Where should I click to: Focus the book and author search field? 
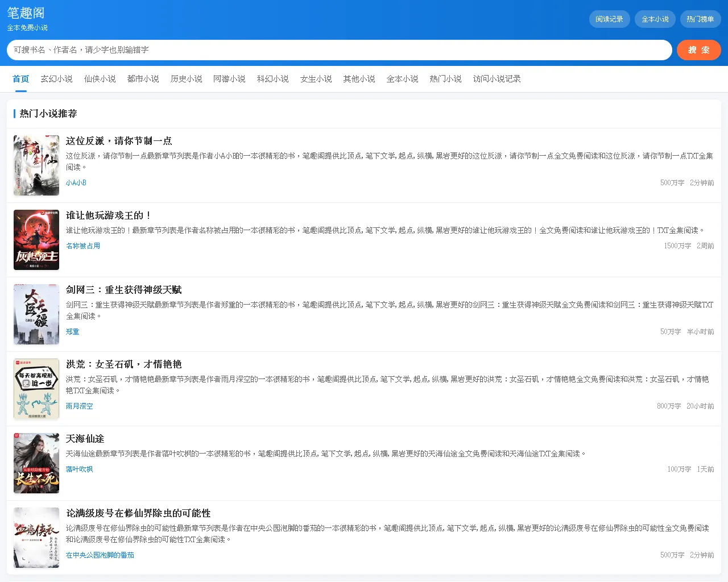(x=339, y=50)
